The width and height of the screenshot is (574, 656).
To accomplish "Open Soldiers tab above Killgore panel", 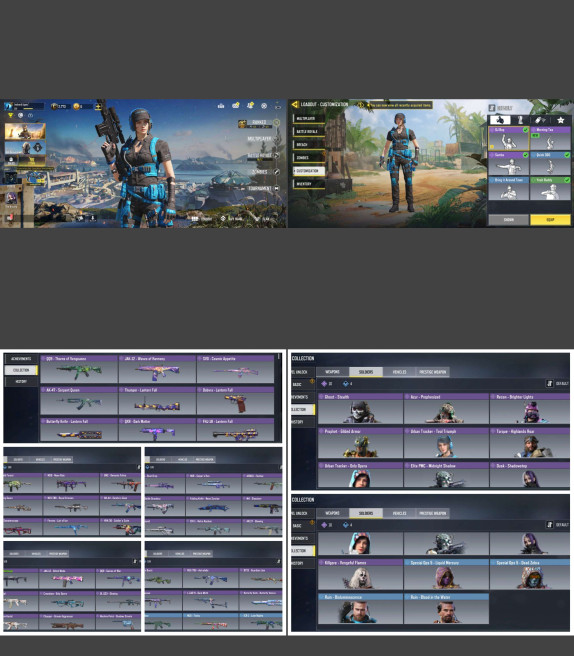I will coord(366,513).
